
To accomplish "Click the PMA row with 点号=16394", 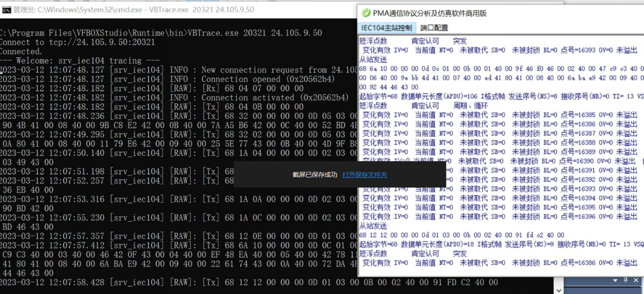I will tap(500, 198).
